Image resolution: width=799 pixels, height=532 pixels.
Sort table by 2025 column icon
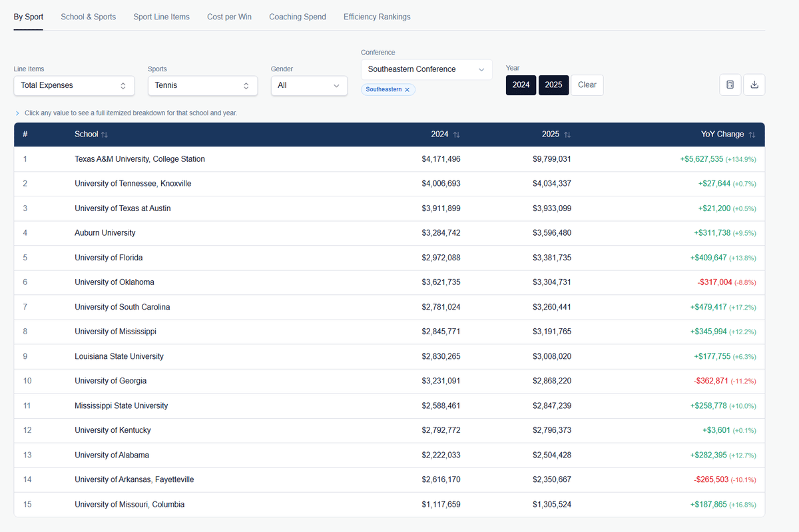(567, 134)
